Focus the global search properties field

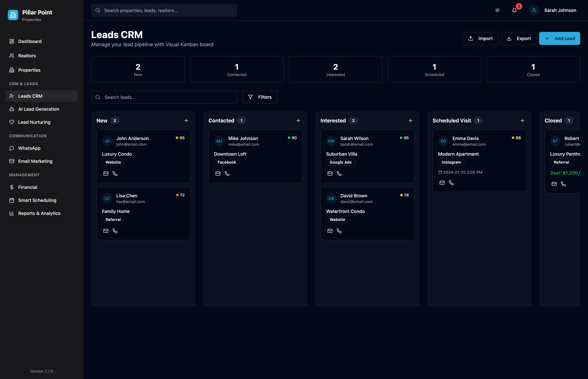click(x=164, y=10)
